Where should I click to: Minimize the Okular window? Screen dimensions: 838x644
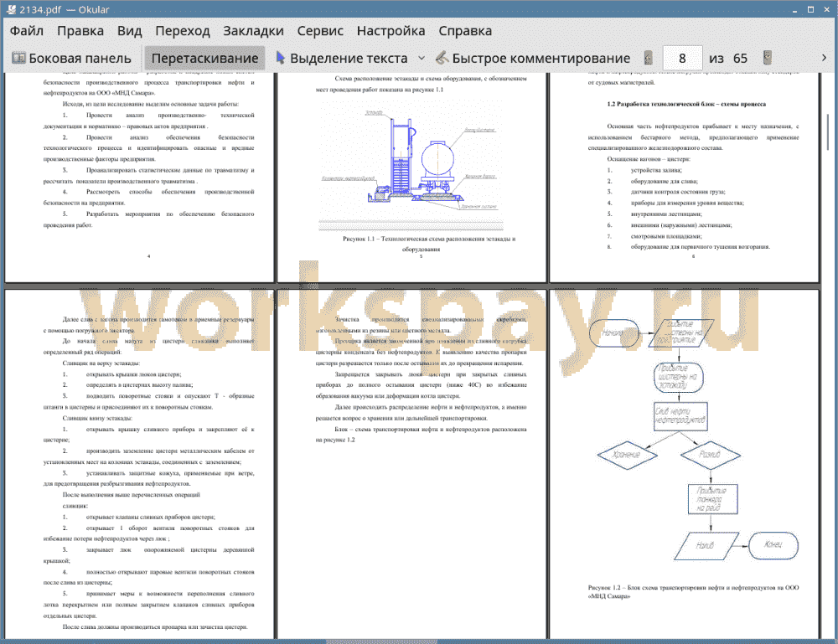(794, 9)
